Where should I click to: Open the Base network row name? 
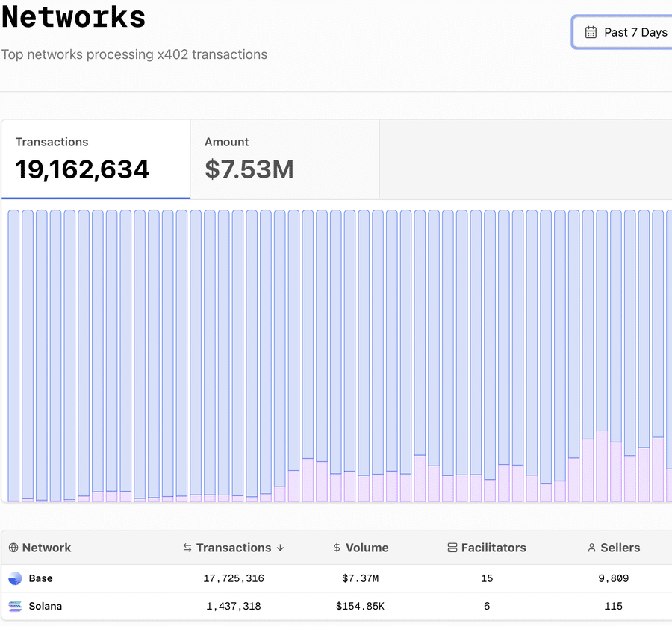pyautogui.click(x=41, y=578)
